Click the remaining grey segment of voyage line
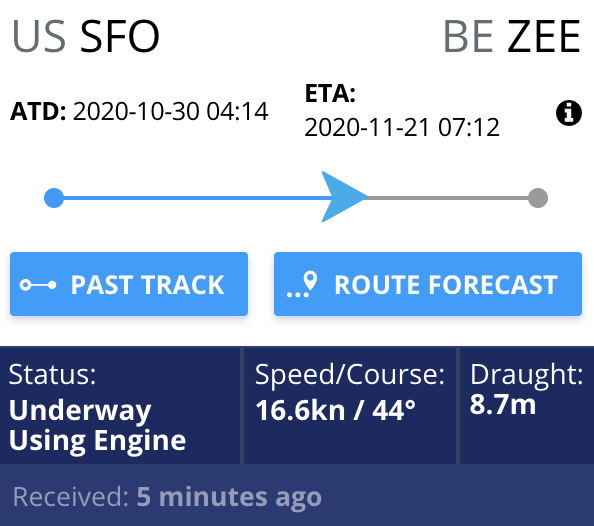 (x=448, y=198)
